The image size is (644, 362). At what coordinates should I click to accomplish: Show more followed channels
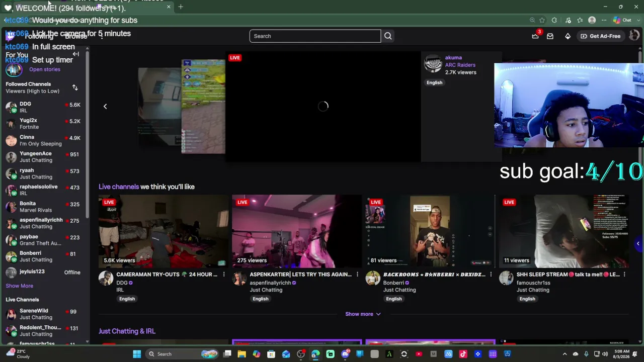(20, 286)
